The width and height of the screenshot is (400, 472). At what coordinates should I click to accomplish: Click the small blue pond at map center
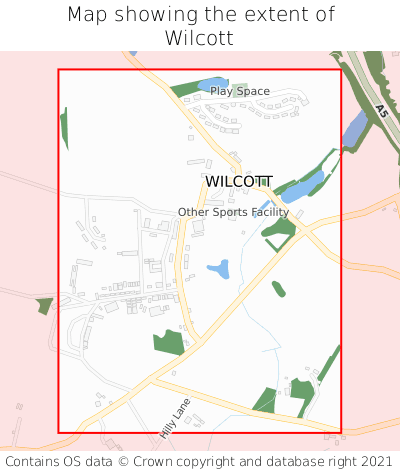coord(220,269)
